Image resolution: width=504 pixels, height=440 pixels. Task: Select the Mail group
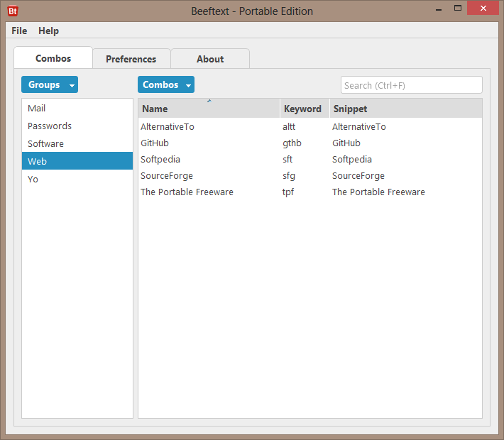[37, 108]
